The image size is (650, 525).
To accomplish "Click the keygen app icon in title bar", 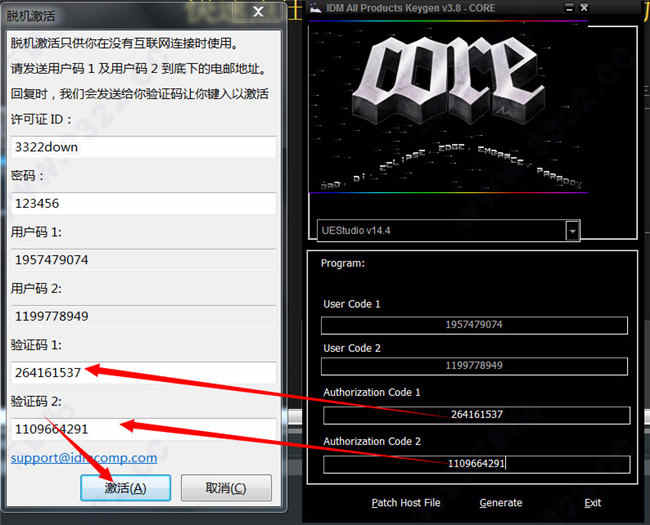I will 315,8.
